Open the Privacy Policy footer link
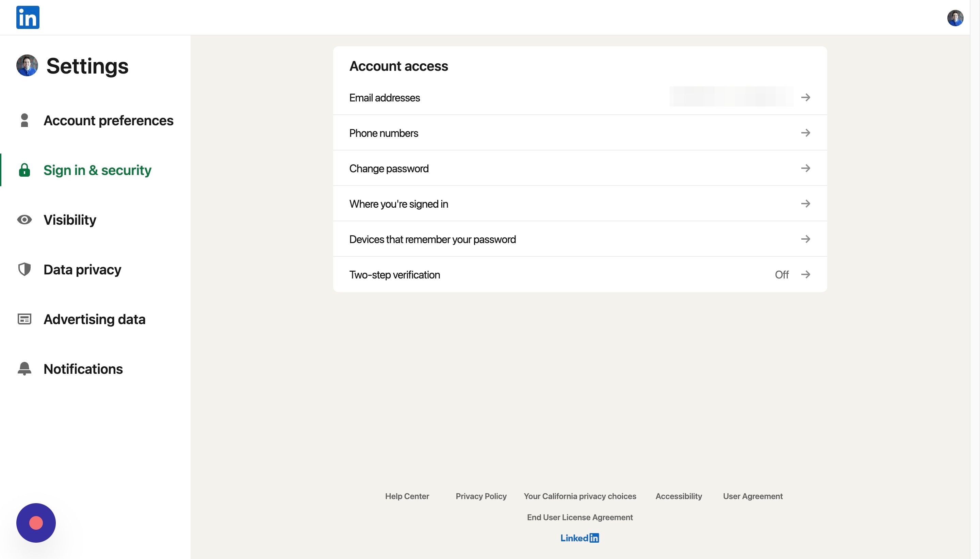The width and height of the screenshot is (980, 559). click(x=481, y=496)
